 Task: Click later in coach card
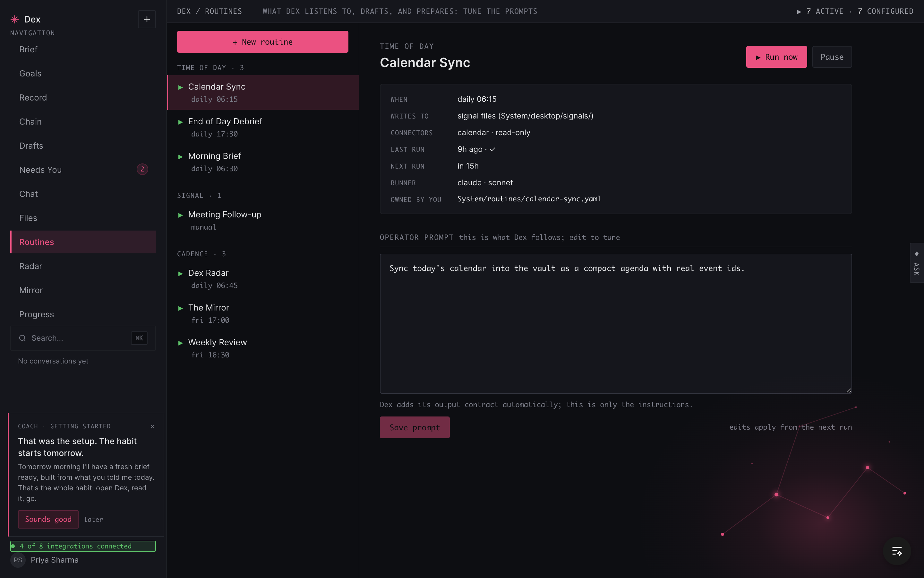point(94,520)
